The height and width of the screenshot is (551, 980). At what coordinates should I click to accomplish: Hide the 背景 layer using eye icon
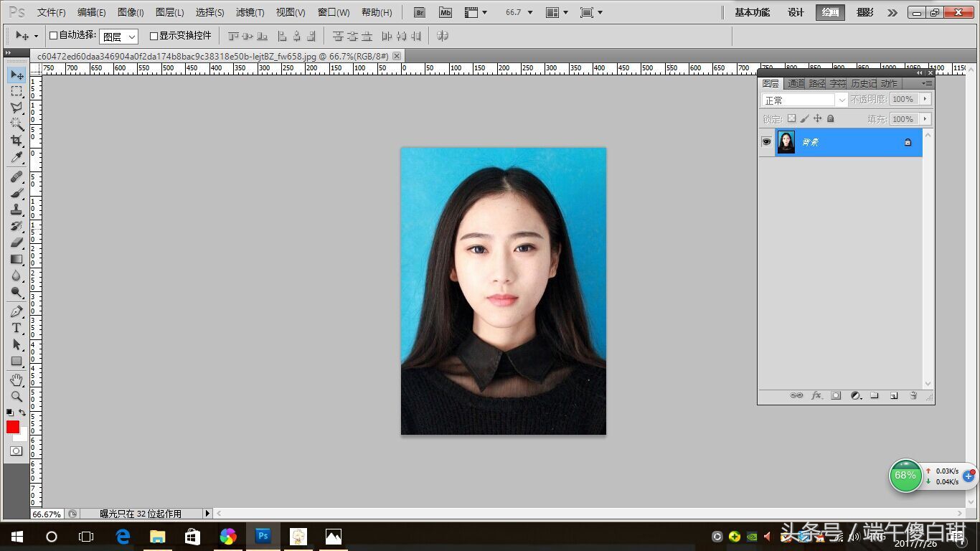[x=766, y=142]
